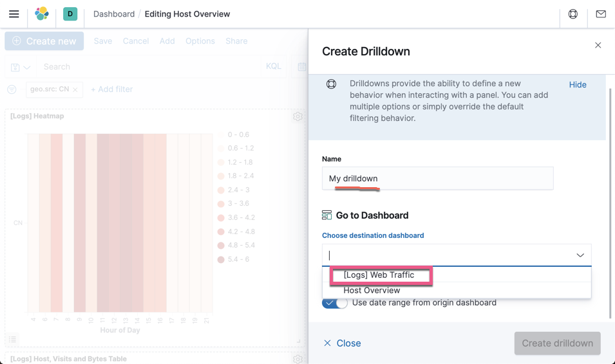Expand the saved query chevron
Screen dimensions: 615x364
(26, 68)
